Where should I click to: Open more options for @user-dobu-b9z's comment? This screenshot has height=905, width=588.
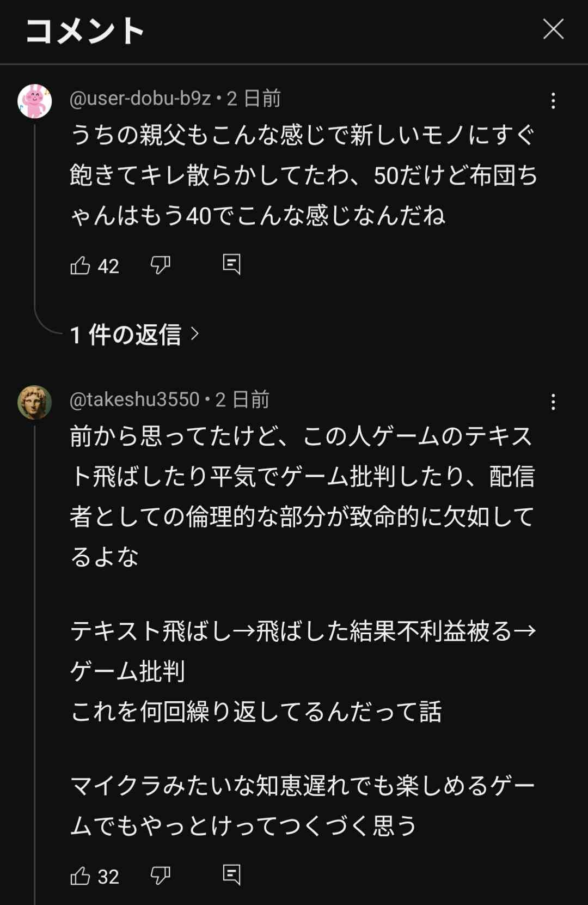(553, 101)
